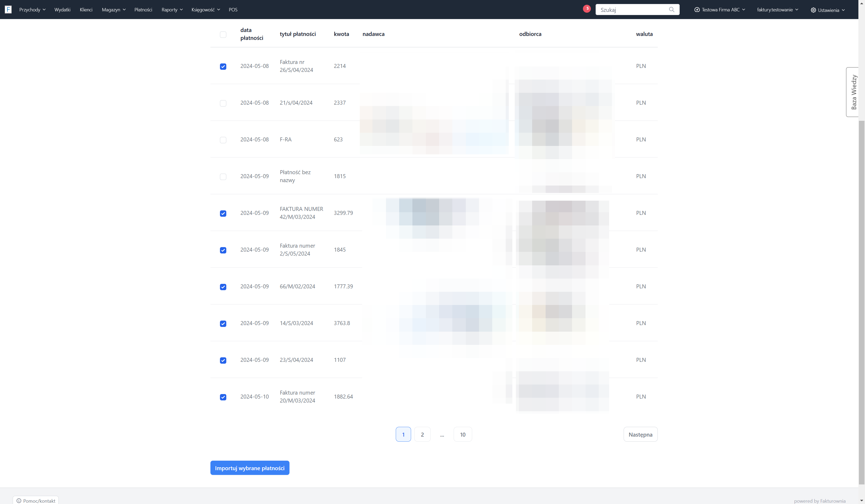
Task: Click Importuj wybrane płatności button
Action: pos(250,468)
